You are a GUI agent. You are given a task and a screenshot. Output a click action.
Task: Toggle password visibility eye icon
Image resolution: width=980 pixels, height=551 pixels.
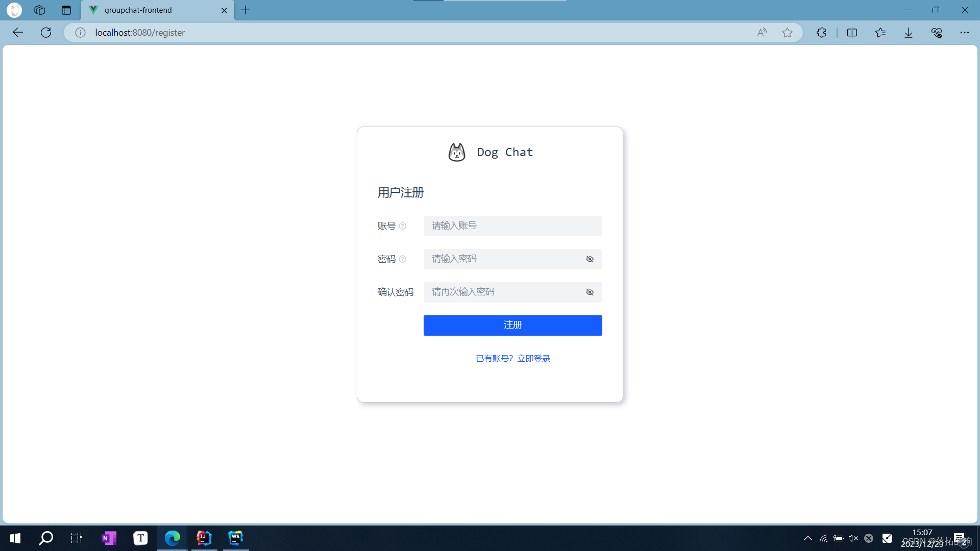pos(590,259)
